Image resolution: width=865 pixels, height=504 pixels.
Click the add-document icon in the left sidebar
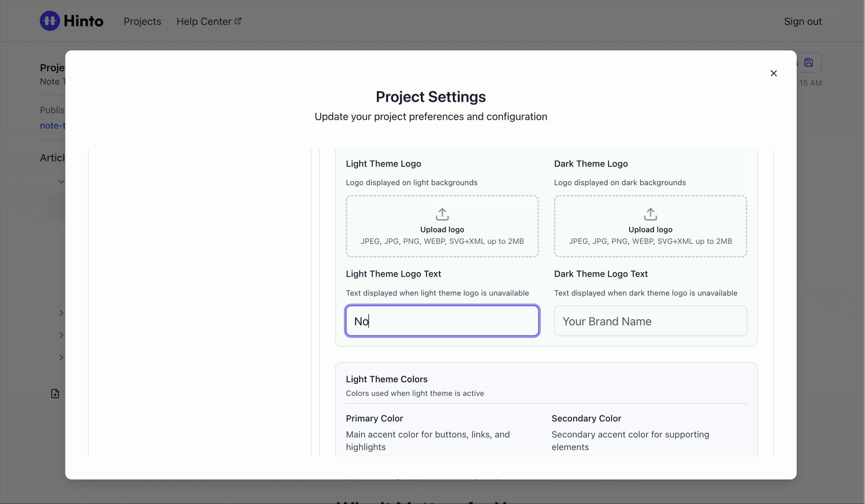55,393
